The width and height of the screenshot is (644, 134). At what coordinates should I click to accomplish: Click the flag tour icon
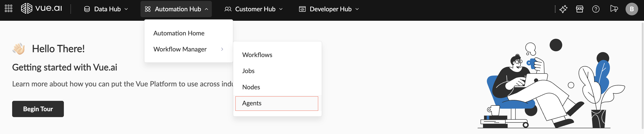coord(614,9)
